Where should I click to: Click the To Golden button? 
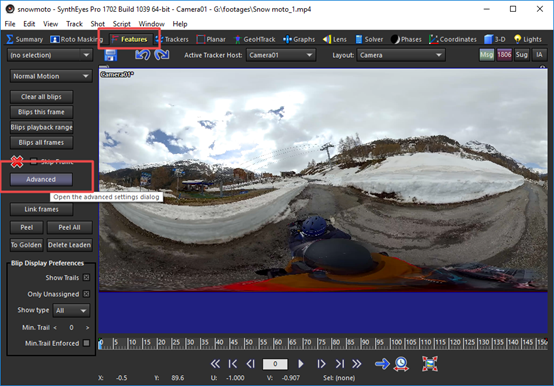pos(26,245)
